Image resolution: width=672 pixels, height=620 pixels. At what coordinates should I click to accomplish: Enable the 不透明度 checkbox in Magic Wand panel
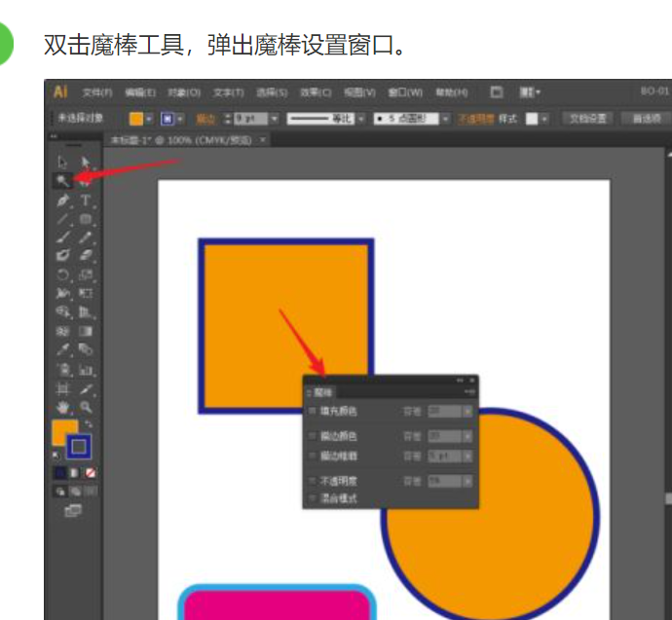tap(313, 481)
